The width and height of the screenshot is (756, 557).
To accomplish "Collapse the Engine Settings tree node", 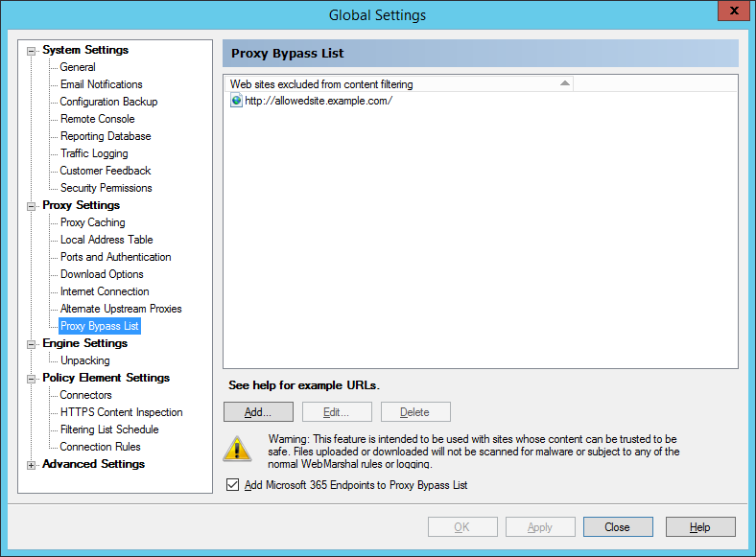I will tap(32, 344).
